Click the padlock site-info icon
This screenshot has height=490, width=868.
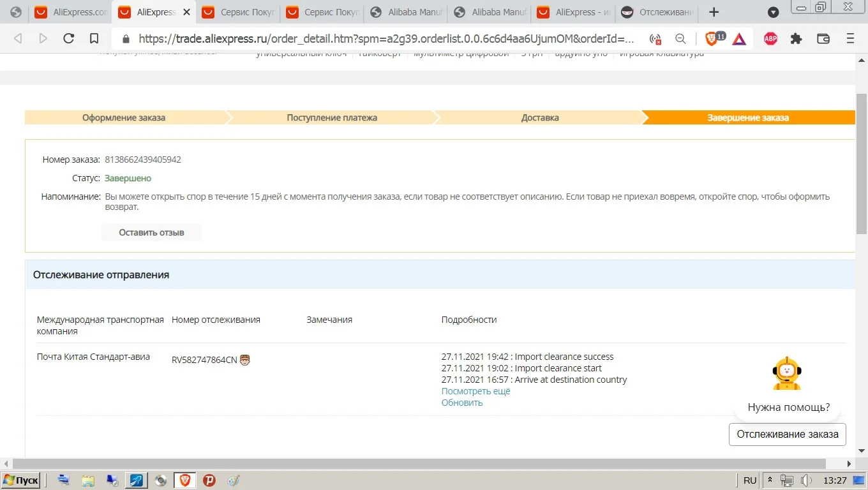pos(126,39)
